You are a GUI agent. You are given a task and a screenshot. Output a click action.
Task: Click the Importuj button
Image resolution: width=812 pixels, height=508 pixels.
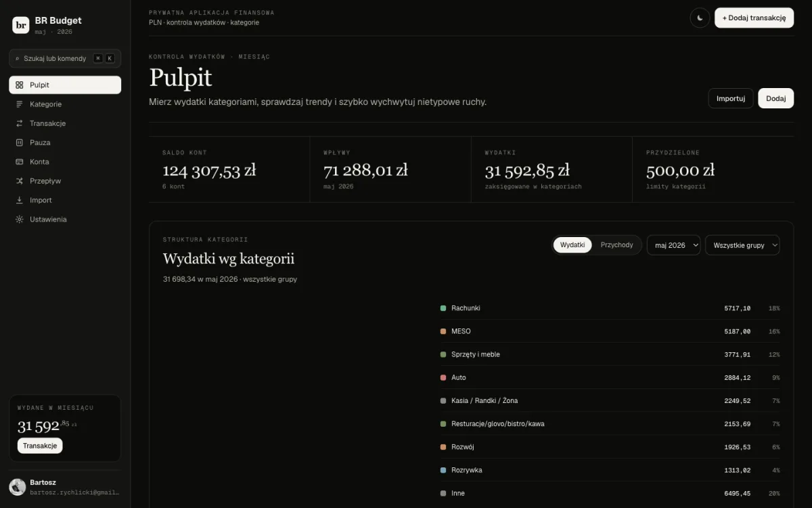[731, 98]
